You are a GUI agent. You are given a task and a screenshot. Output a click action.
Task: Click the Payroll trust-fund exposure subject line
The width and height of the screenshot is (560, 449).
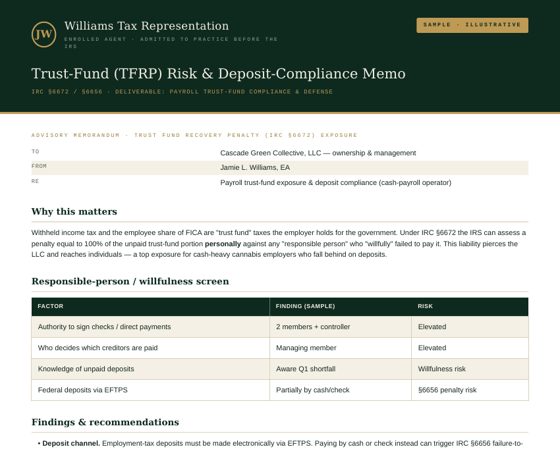point(336,183)
